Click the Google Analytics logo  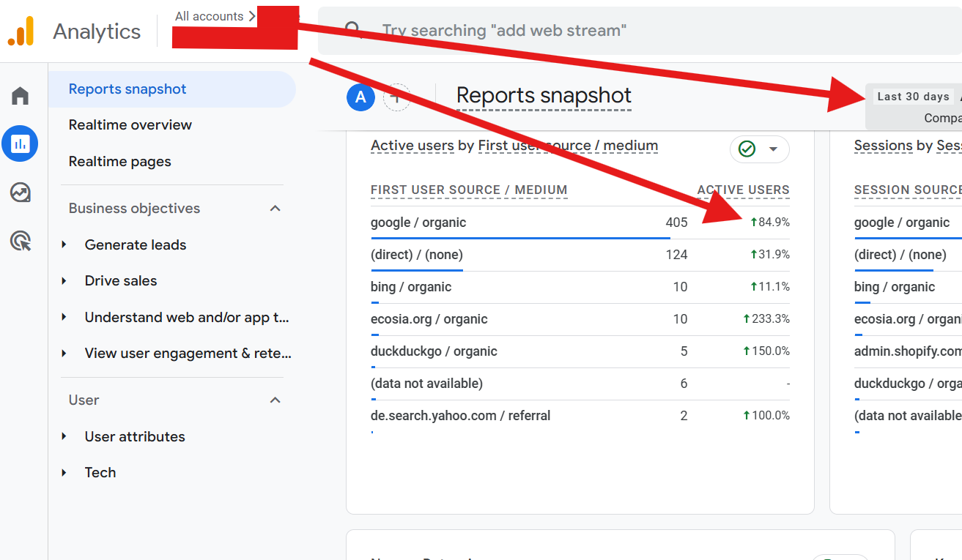pos(21,31)
